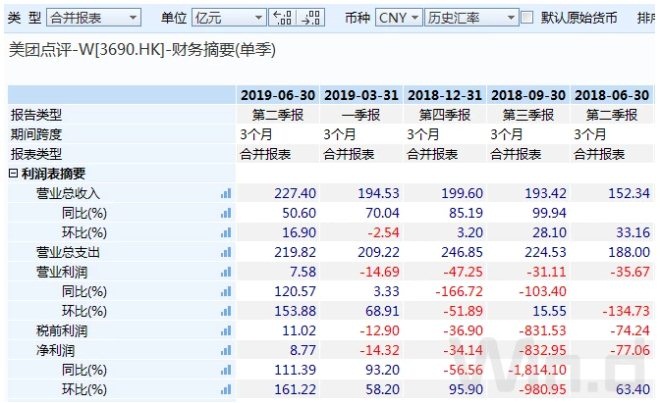
Task: Select the 2018-12-31 column header
Action: pyautogui.click(x=444, y=95)
